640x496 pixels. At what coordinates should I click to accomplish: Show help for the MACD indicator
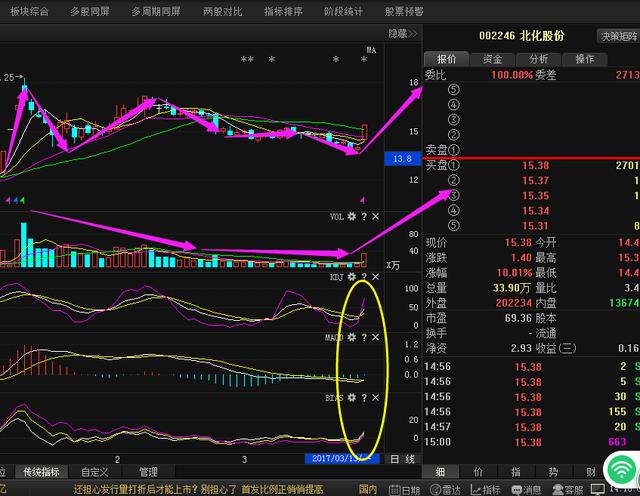tap(364, 338)
